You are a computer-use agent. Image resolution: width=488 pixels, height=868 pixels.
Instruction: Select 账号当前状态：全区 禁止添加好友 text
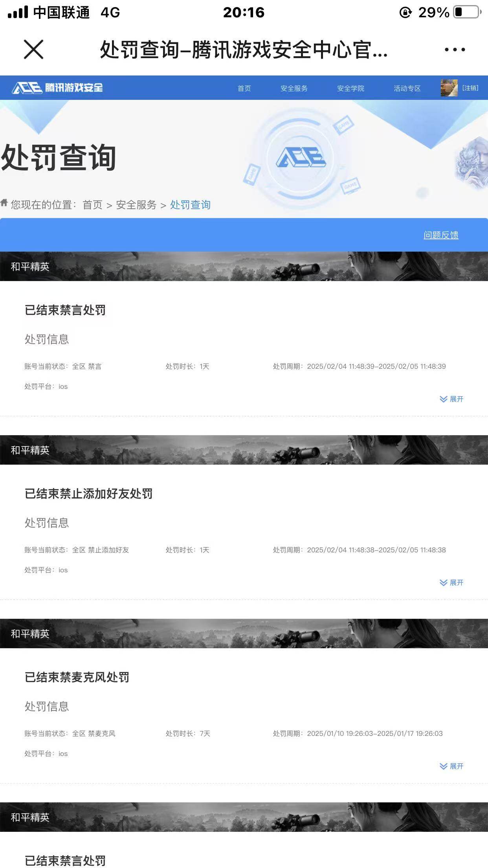pyautogui.click(x=77, y=550)
